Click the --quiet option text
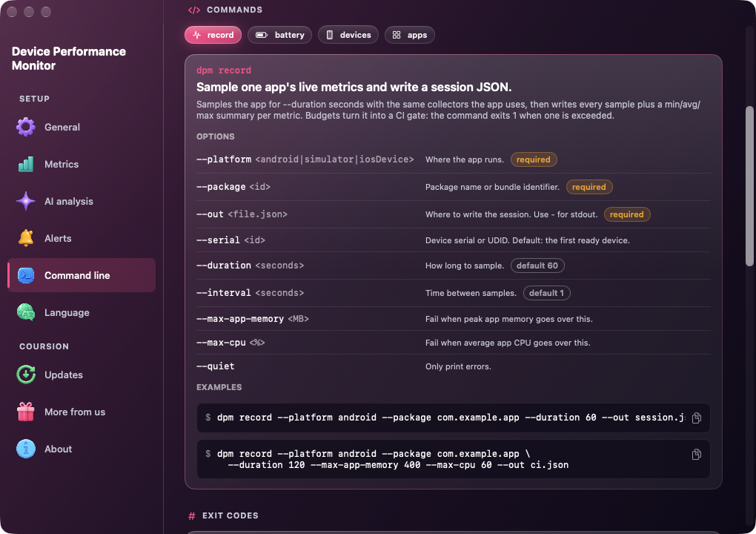The width and height of the screenshot is (756, 534). [x=216, y=366]
